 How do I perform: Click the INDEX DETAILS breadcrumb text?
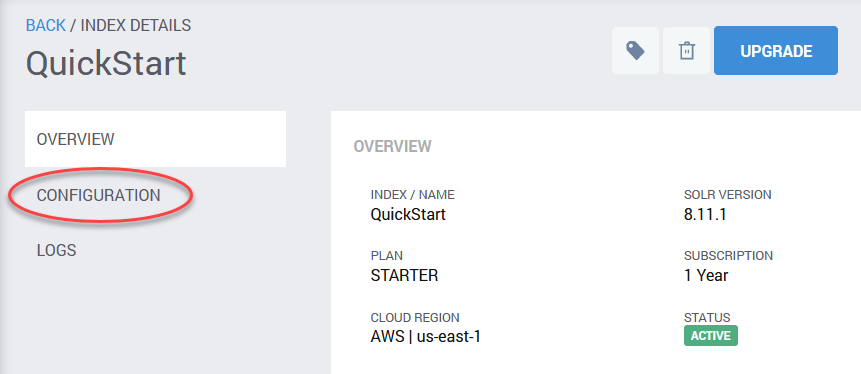[136, 25]
